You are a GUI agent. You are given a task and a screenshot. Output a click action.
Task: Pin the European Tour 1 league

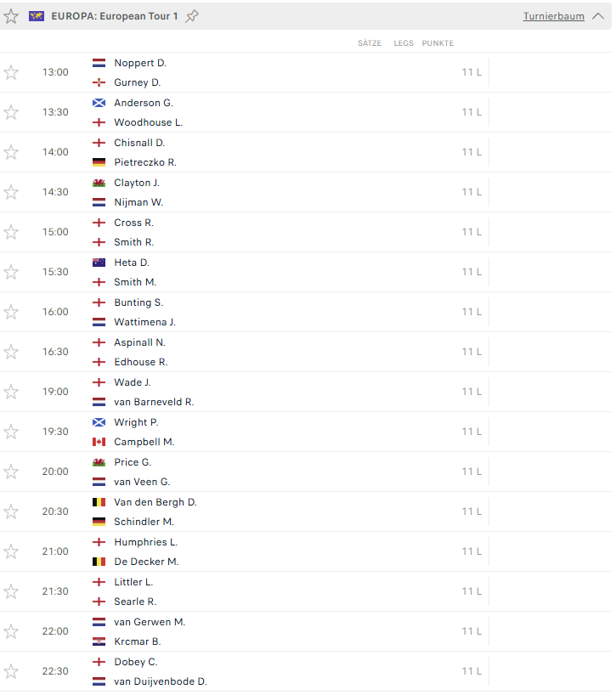(192, 16)
